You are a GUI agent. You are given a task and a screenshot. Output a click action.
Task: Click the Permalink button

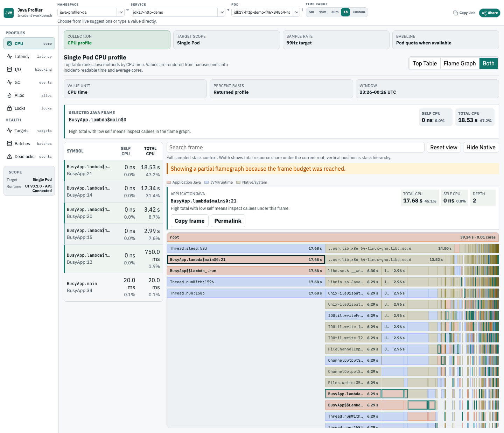tap(228, 221)
